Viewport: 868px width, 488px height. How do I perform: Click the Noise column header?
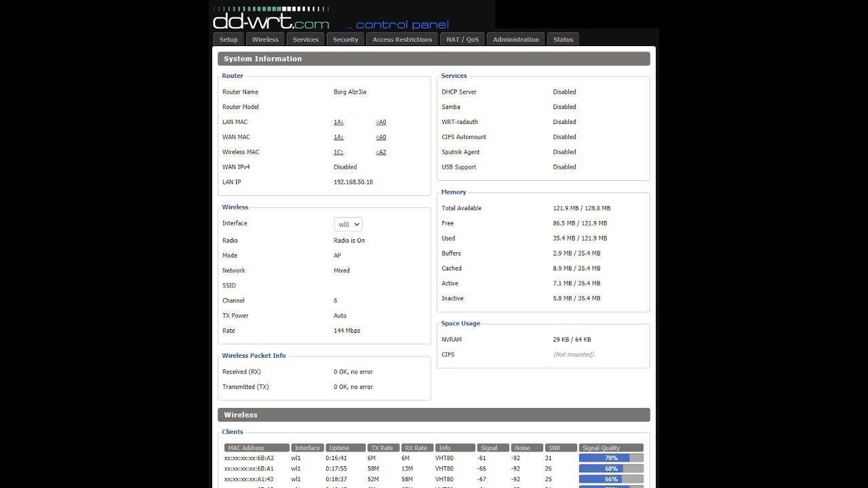tap(527, 448)
